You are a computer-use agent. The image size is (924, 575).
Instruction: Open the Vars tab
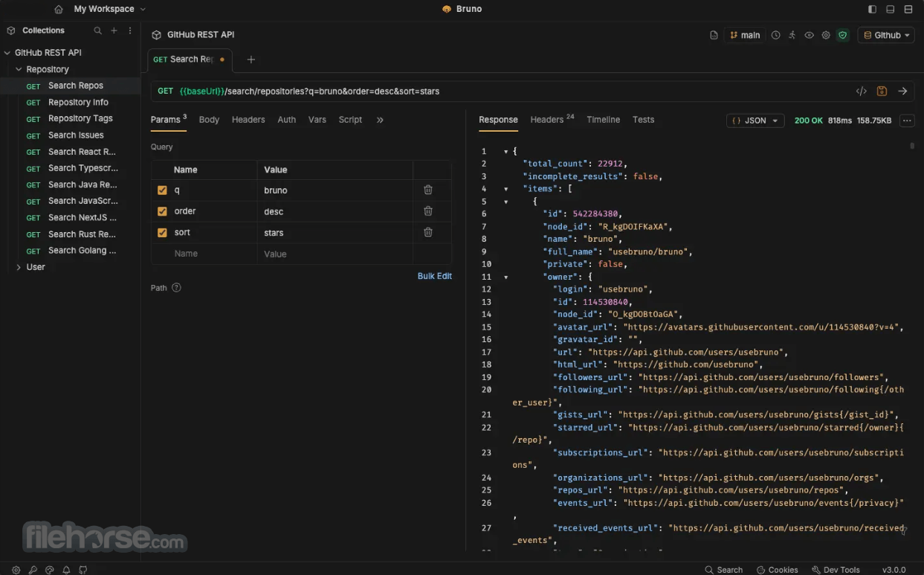pyautogui.click(x=317, y=120)
